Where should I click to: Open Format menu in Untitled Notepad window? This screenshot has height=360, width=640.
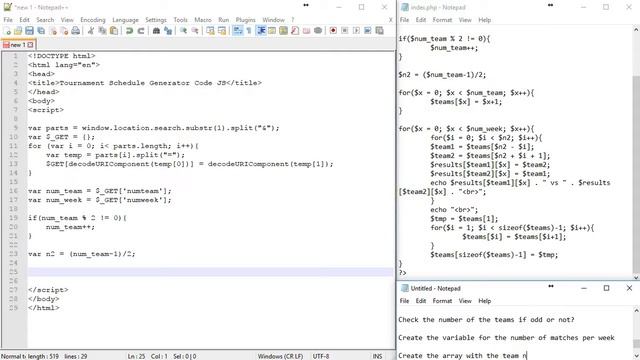(442, 301)
